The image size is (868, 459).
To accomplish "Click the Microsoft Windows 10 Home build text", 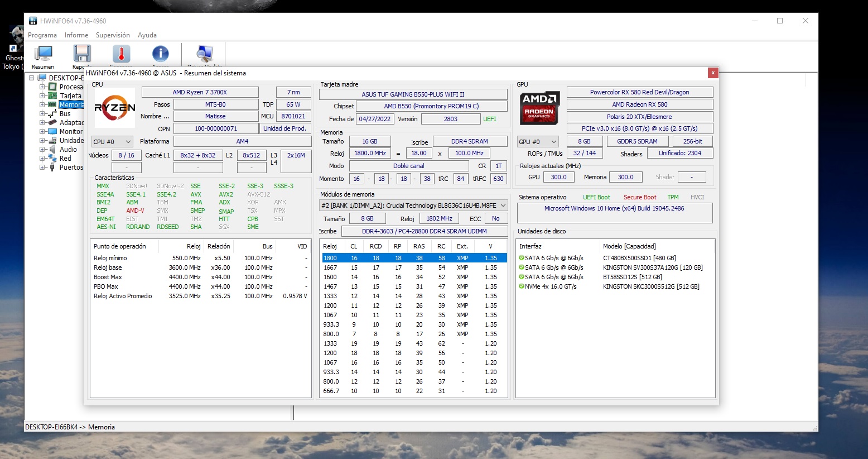I will [x=614, y=208].
